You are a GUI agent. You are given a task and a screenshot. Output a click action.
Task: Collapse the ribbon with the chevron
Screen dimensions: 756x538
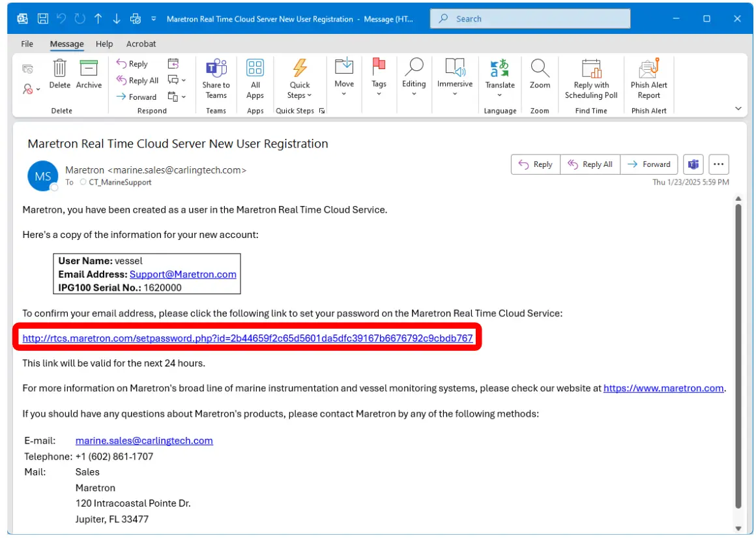738,108
